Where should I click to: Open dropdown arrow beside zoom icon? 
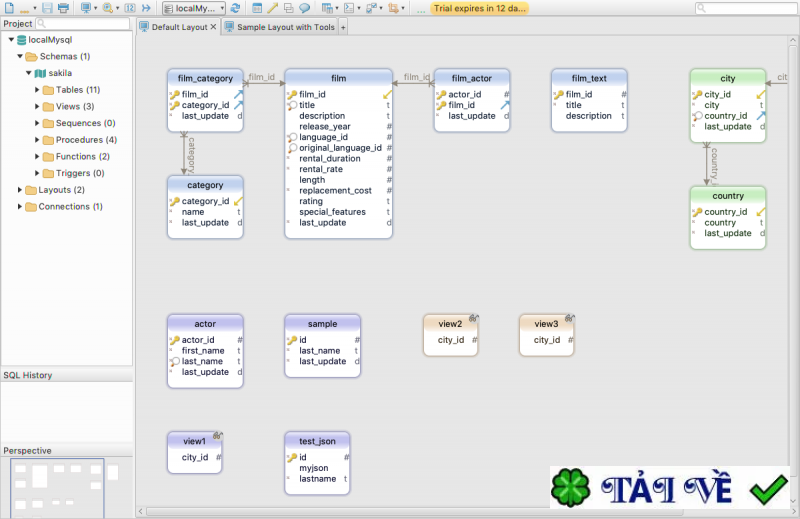point(117,8)
